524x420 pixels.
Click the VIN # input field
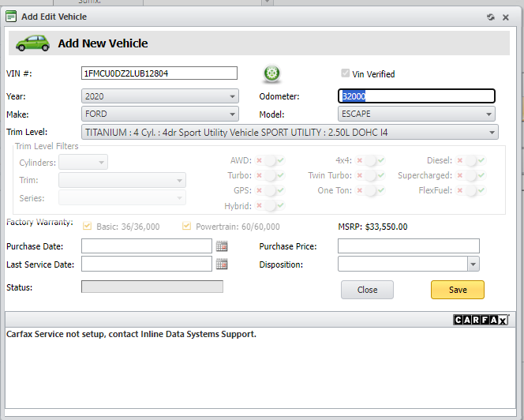click(159, 73)
